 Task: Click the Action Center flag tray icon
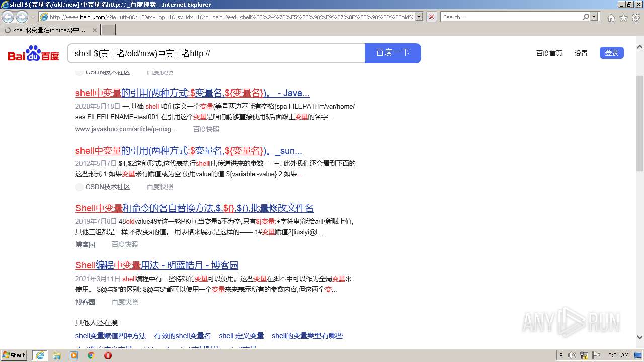click(x=596, y=355)
